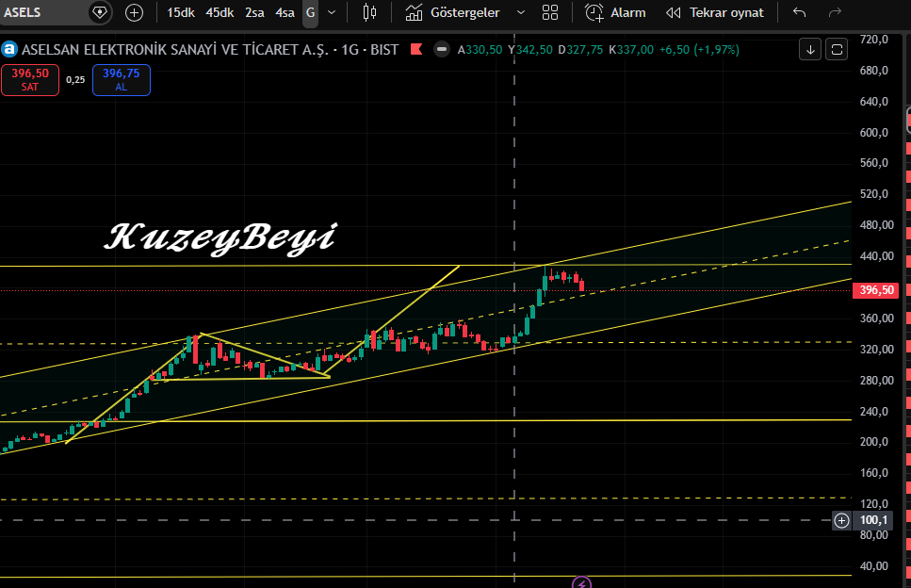Click the 396,50 current price label
The height and width of the screenshot is (588, 911).
click(876, 290)
